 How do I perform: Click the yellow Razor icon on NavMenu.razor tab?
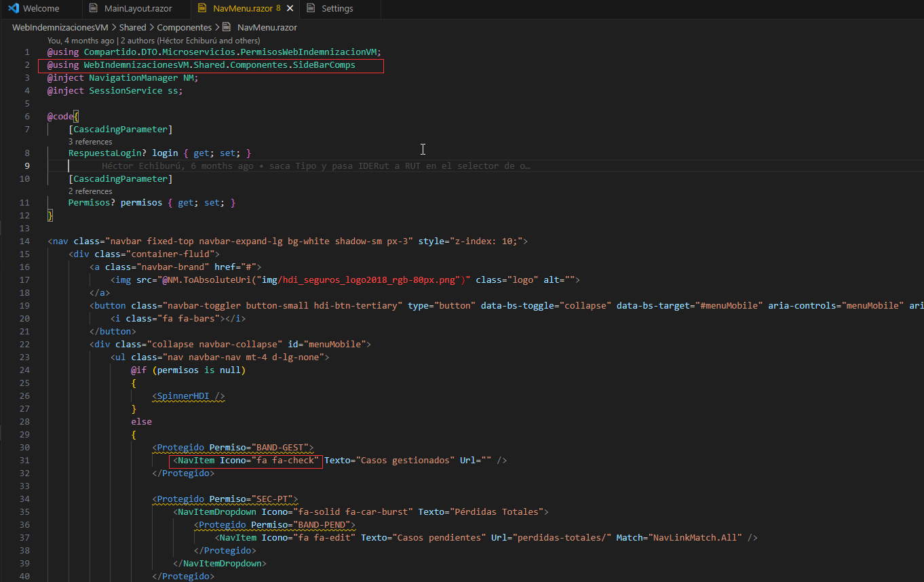coord(201,9)
